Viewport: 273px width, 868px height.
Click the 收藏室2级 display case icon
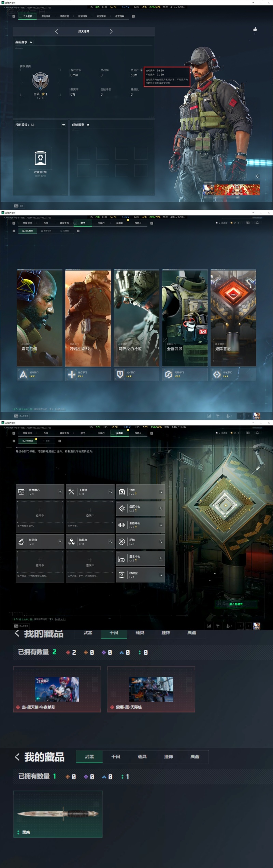41,158
